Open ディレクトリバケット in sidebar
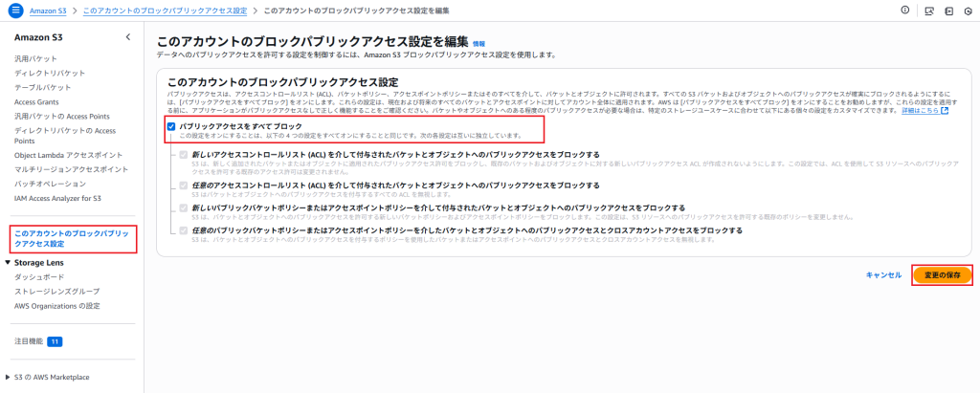This screenshot has width=980, height=393. pyautogui.click(x=50, y=73)
